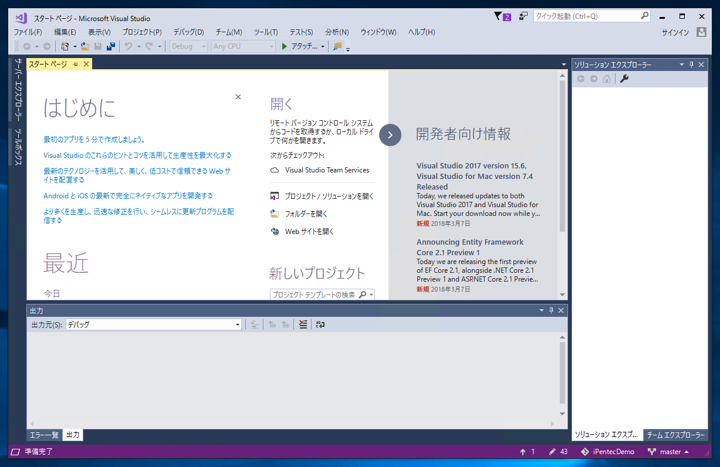Toggle auto-hide pin on the 出力 panel
The height and width of the screenshot is (467, 720).
click(551, 310)
